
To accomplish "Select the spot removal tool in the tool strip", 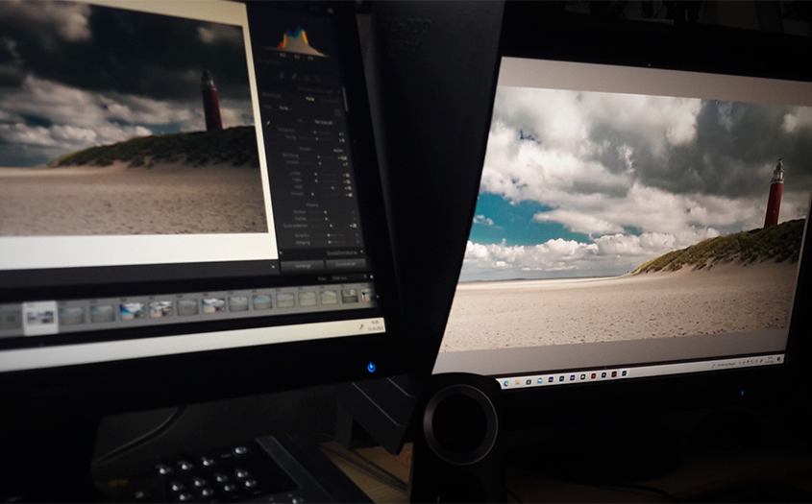I will [x=296, y=76].
